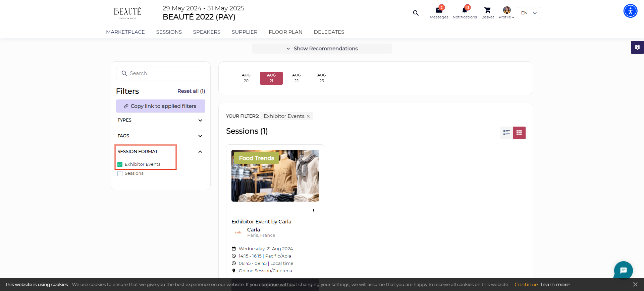Open the accessibility options icon

[x=631, y=11]
